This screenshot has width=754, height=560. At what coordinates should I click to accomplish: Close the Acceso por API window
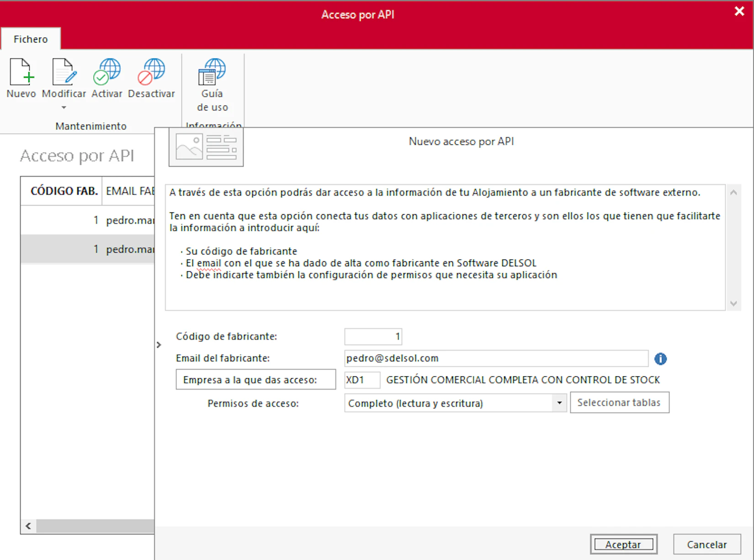(x=739, y=12)
